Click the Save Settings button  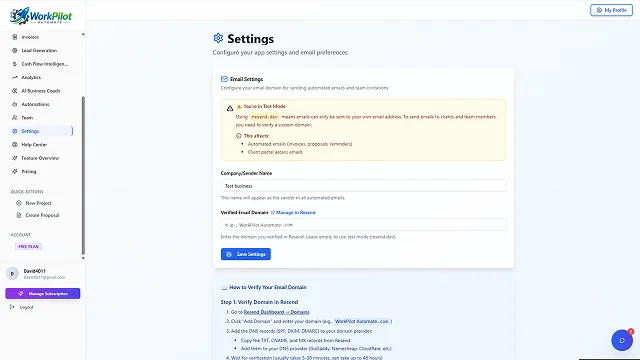[246, 254]
